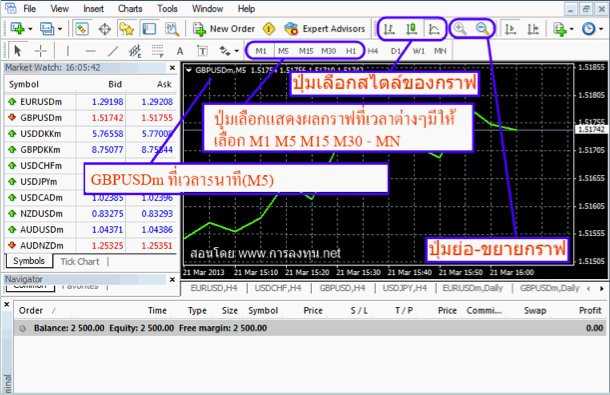This screenshot has width=610, height=395.
Task: Enable the Expert Advisors button
Action: click(x=325, y=29)
